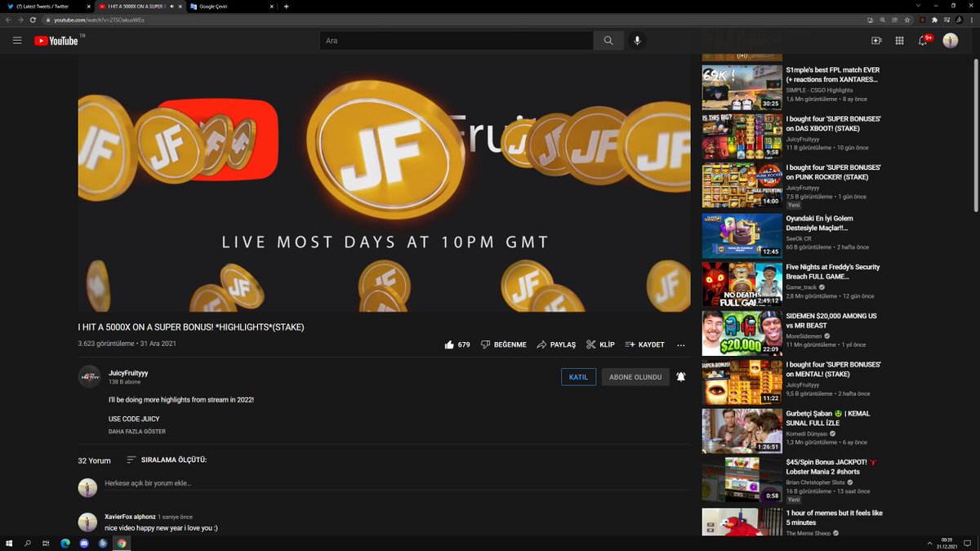Open the account avatar menu
This screenshot has width=980, height=551.
[x=950, y=40]
